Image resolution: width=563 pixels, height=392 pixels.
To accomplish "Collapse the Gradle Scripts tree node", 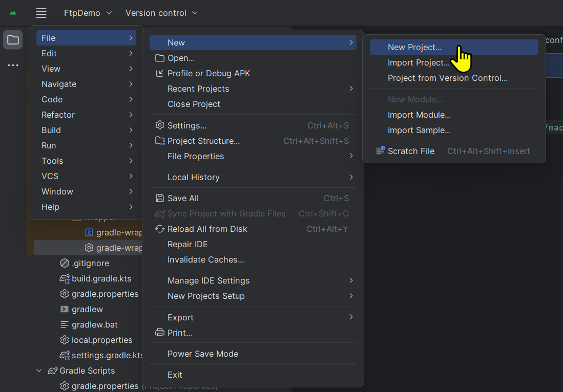I will tap(39, 371).
